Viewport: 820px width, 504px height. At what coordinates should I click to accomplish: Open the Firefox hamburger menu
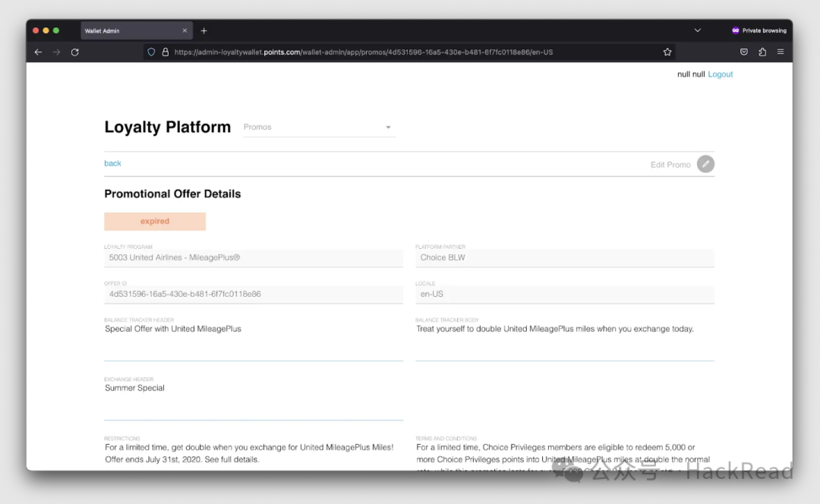[781, 52]
